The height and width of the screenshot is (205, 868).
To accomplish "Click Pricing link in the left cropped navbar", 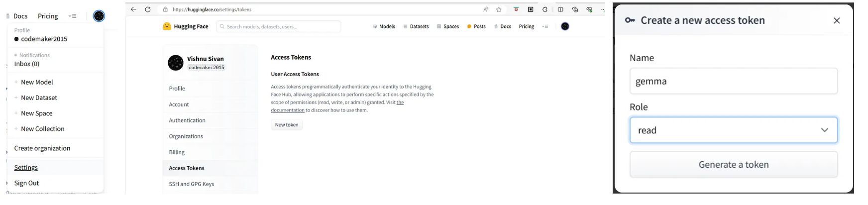I will (48, 16).
